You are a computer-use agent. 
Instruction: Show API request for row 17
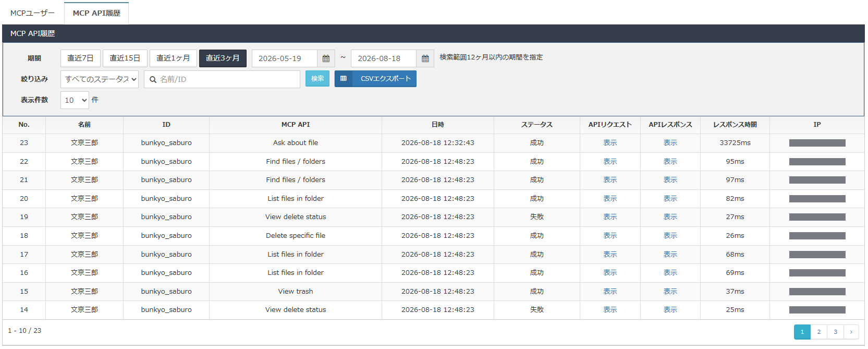point(610,255)
